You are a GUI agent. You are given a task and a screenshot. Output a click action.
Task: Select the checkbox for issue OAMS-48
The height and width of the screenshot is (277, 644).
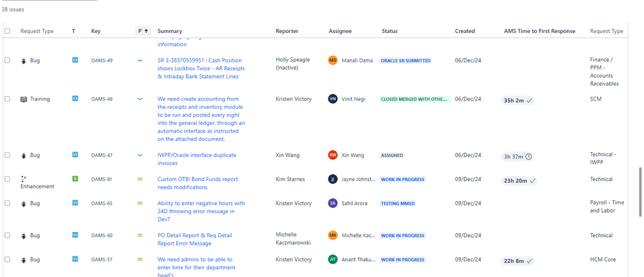pos(7,99)
